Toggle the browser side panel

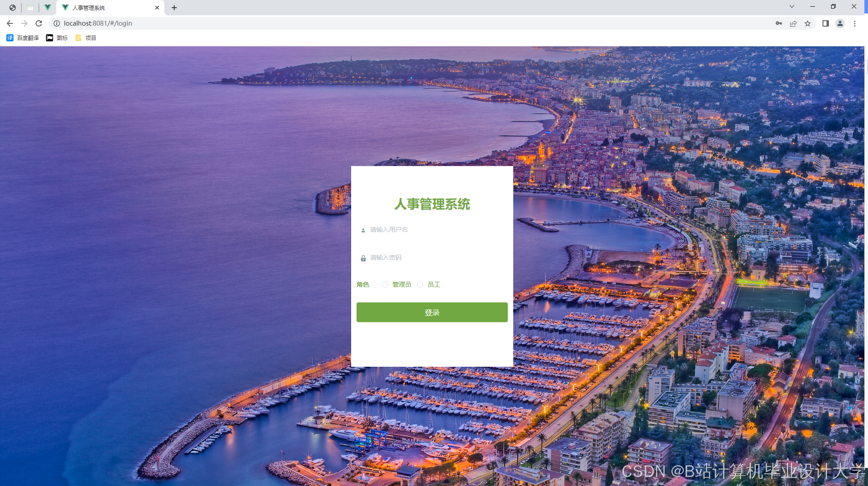825,23
